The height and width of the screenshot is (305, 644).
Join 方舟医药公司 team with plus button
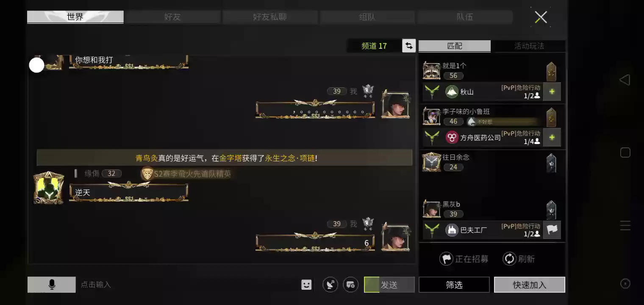click(x=552, y=137)
